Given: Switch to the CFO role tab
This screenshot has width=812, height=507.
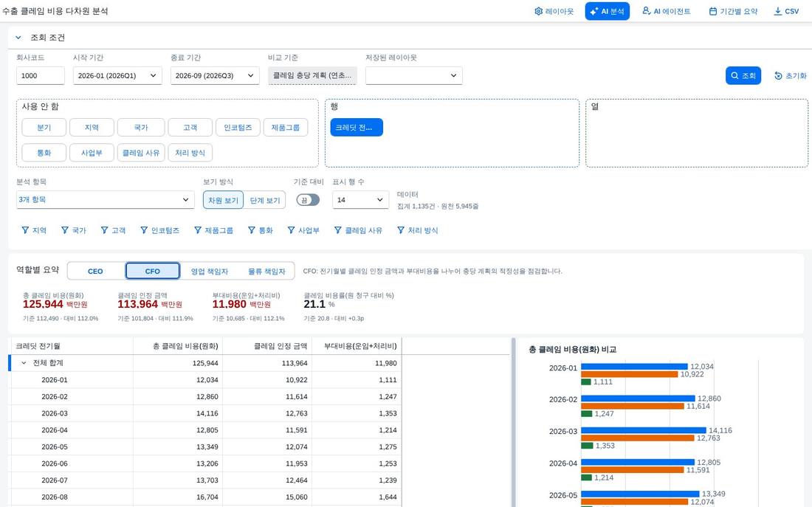Looking at the screenshot, I should [153, 271].
